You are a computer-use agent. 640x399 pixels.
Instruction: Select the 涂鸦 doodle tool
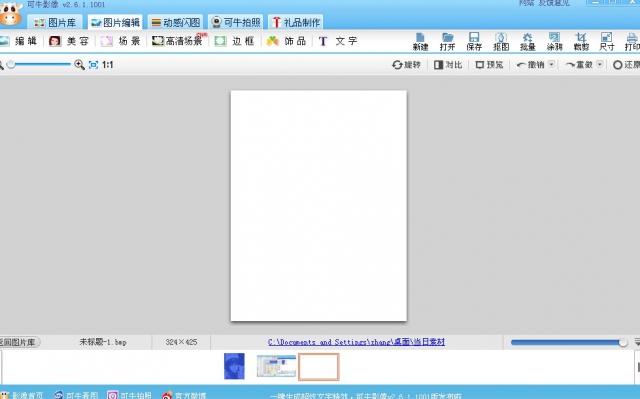(x=554, y=42)
